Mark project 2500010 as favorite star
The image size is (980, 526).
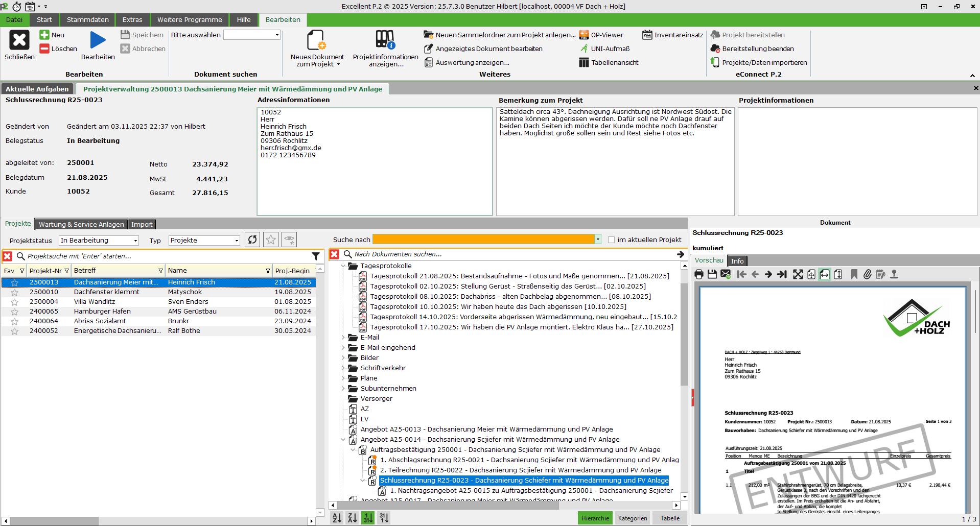pyautogui.click(x=15, y=293)
